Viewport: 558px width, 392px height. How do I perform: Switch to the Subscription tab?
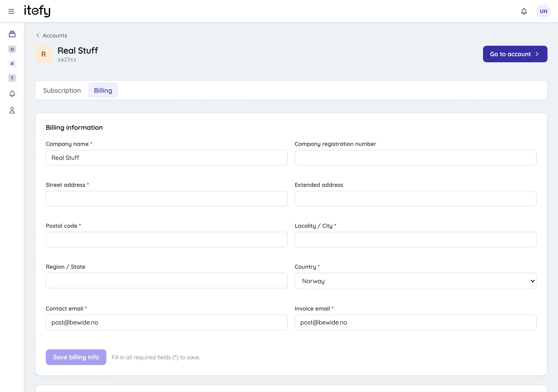click(62, 90)
